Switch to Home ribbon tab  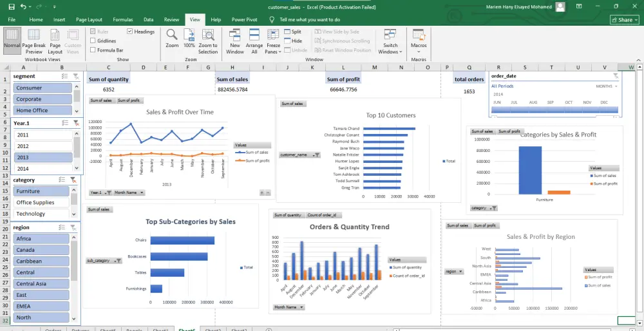35,19
